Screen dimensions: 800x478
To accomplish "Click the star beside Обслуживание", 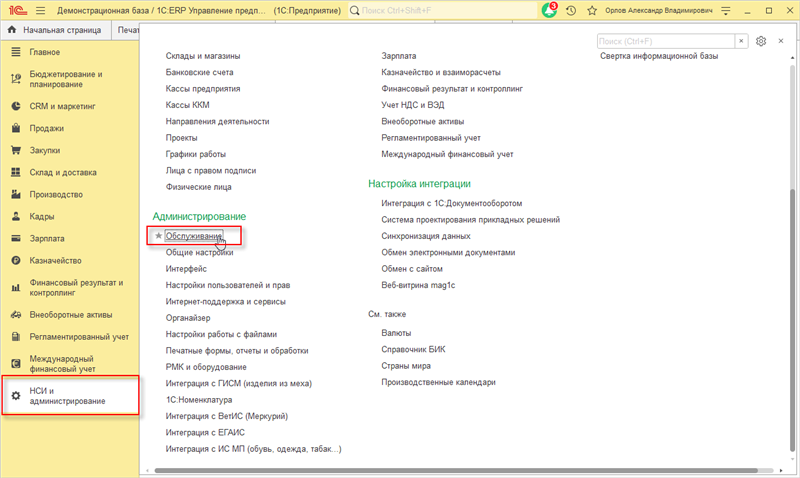I will click(x=158, y=236).
